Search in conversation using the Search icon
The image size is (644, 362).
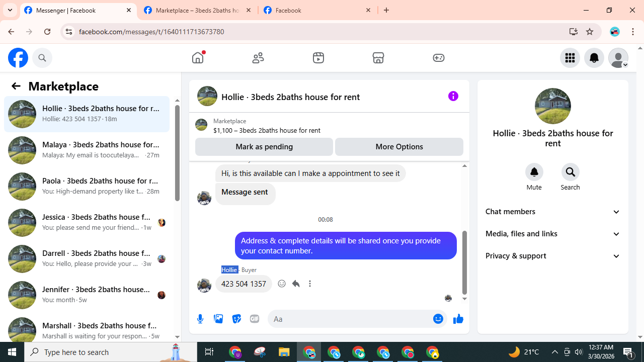571,172
